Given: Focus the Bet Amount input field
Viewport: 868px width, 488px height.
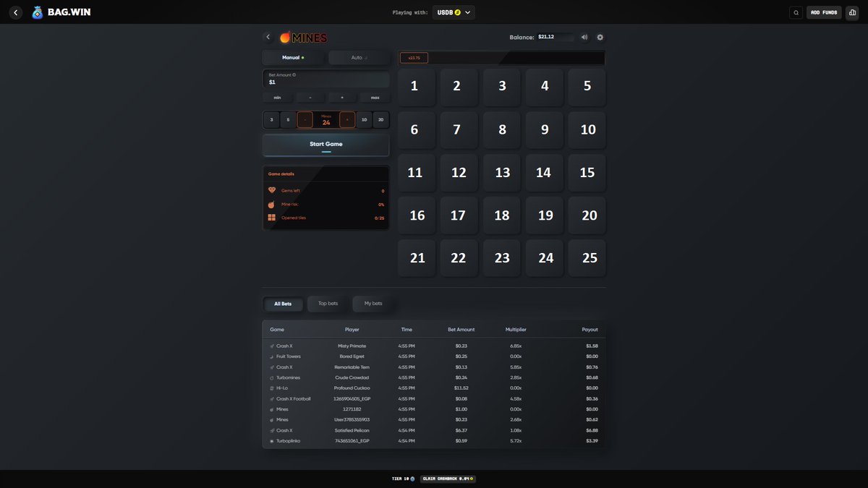Looking at the screenshot, I should [x=326, y=79].
